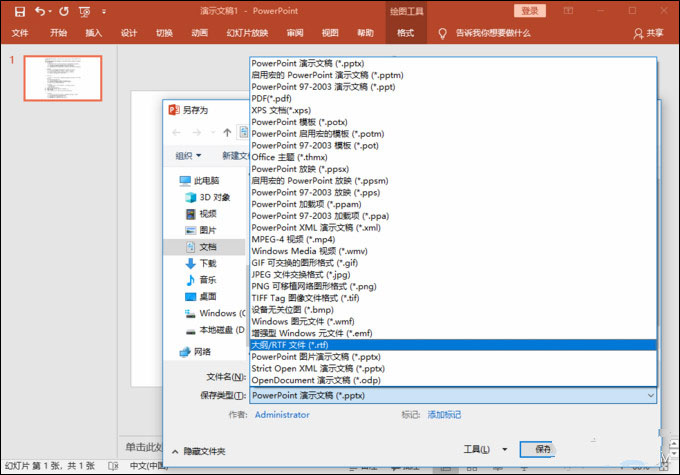Switch to the 切换 ribbon tab
Screen dimensions: 680x475
click(x=164, y=33)
